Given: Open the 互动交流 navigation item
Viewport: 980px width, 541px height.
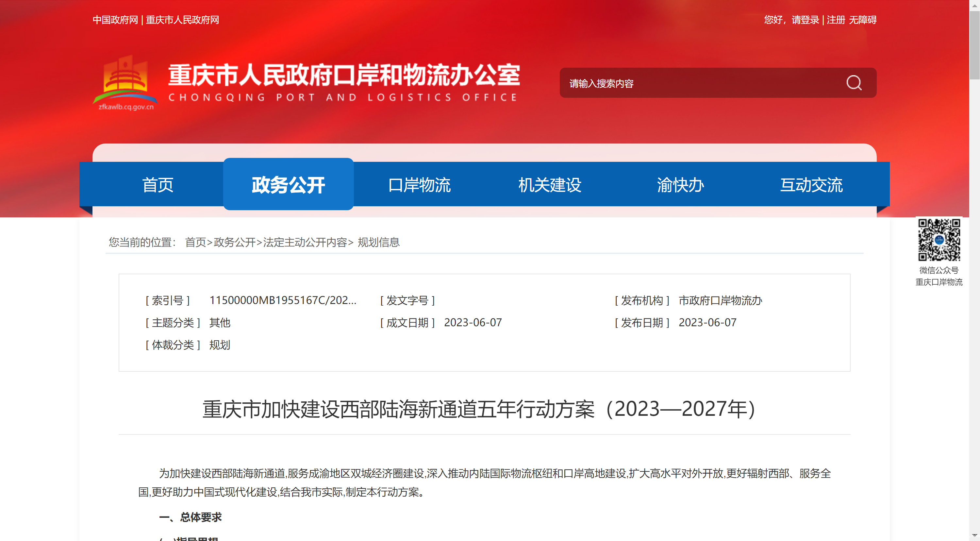Looking at the screenshot, I should tap(811, 185).
